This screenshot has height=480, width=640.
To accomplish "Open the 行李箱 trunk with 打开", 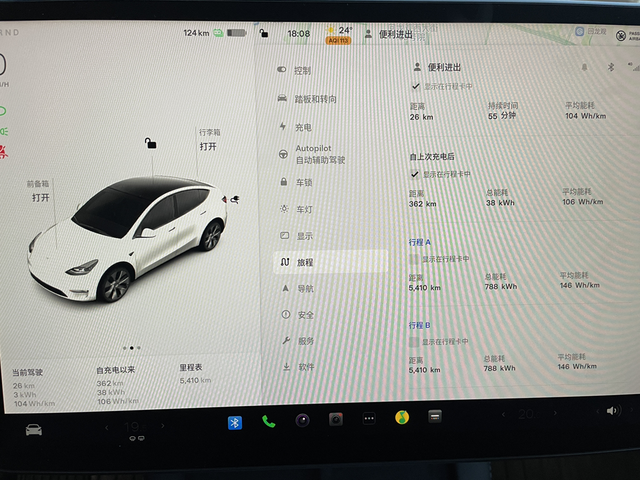I will pyautogui.click(x=208, y=147).
